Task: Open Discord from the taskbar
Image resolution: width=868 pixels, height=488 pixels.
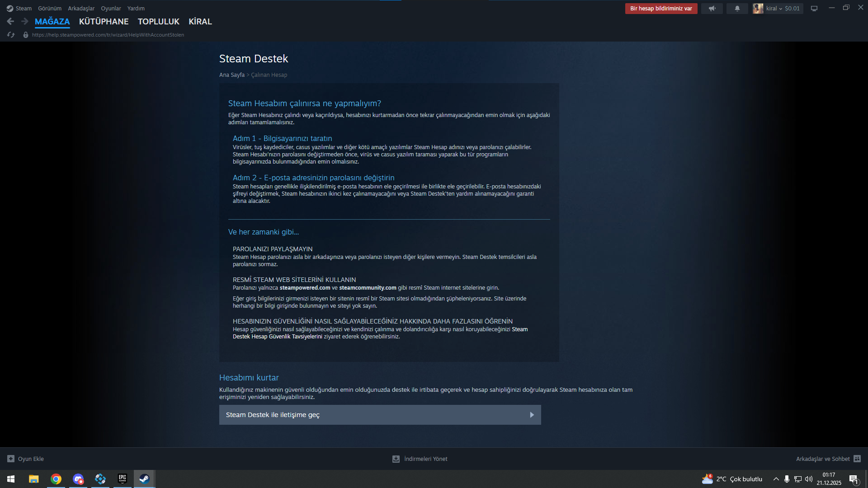Action: (78, 479)
